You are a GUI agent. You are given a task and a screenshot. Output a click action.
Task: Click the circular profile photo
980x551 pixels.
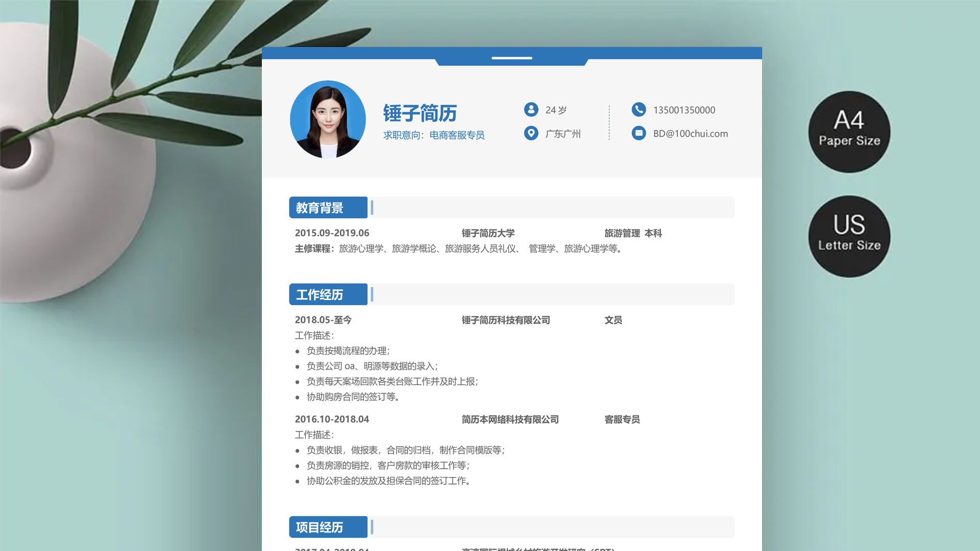pyautogui.click(x=328, y=119)
